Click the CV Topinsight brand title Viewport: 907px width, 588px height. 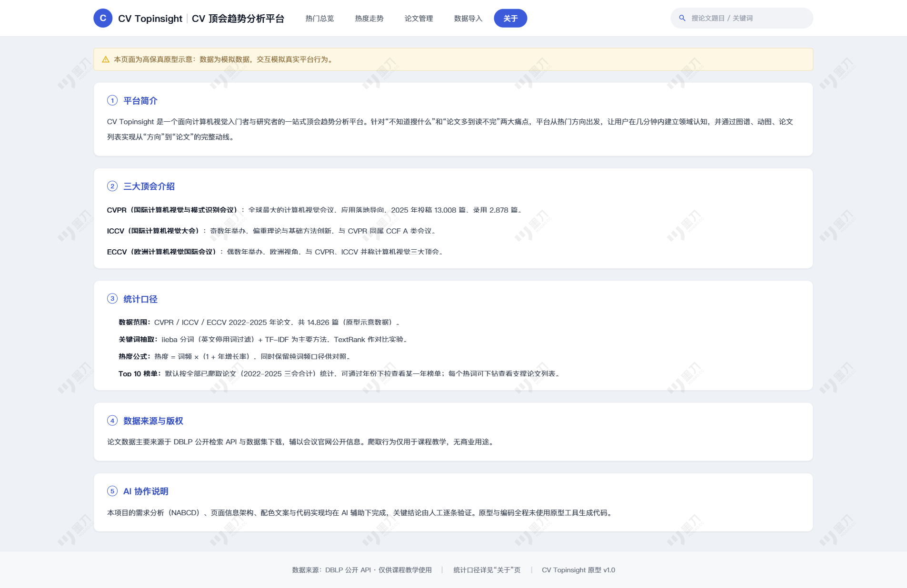(x=150, y=19)
